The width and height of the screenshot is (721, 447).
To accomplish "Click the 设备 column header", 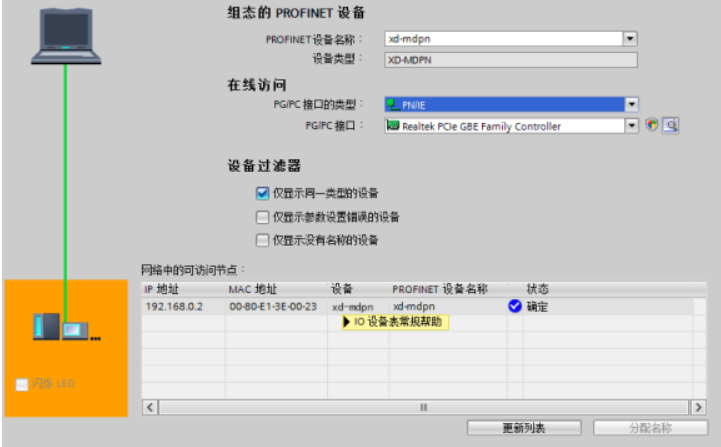I will point(358,289).
